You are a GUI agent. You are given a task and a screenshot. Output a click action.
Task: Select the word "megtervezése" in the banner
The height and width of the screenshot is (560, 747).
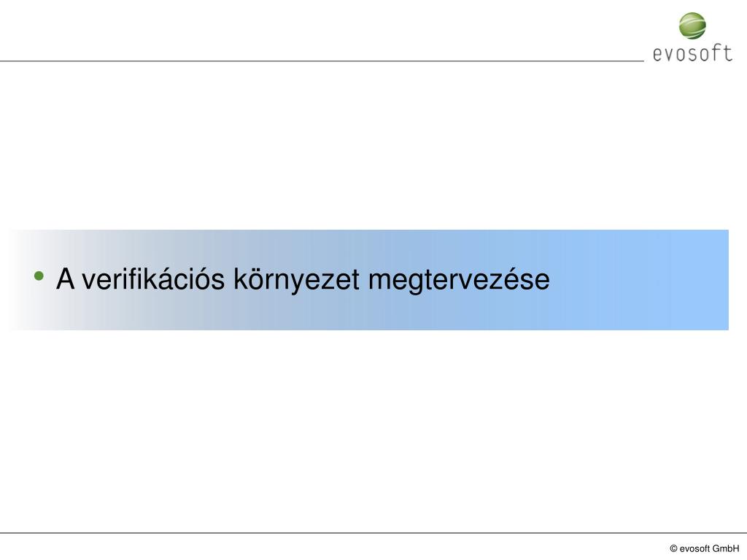459,281
